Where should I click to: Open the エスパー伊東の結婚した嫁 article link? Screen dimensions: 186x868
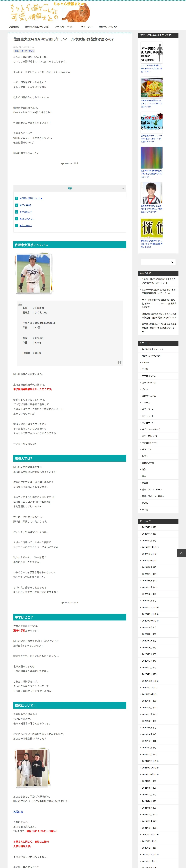coord(152,68)
